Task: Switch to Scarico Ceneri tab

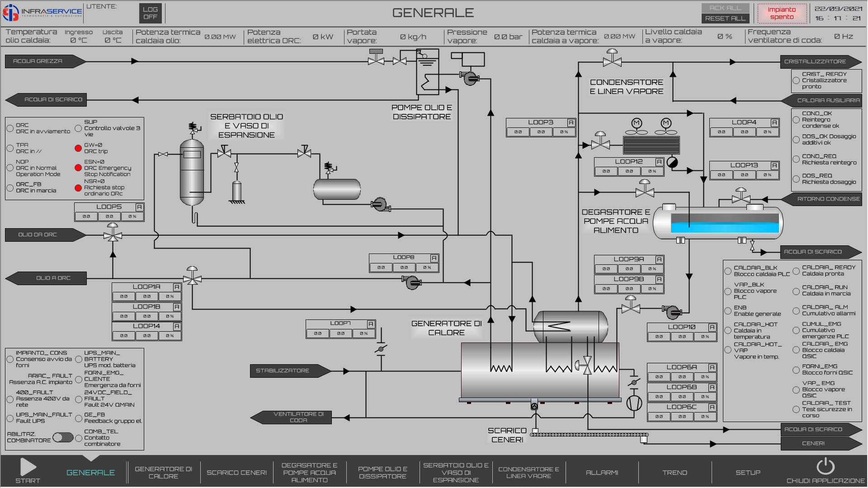Action: pos(237,473)
